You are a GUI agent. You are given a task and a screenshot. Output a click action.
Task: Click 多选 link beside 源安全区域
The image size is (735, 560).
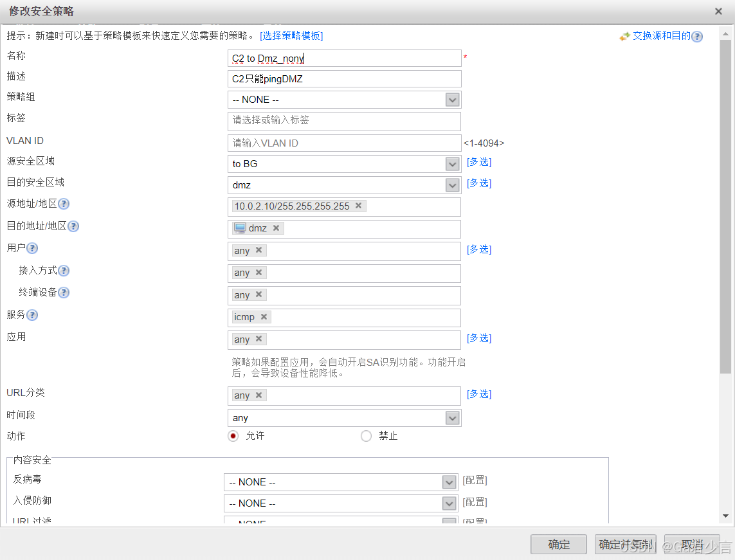pyautogui.click(x=479, y=162)
